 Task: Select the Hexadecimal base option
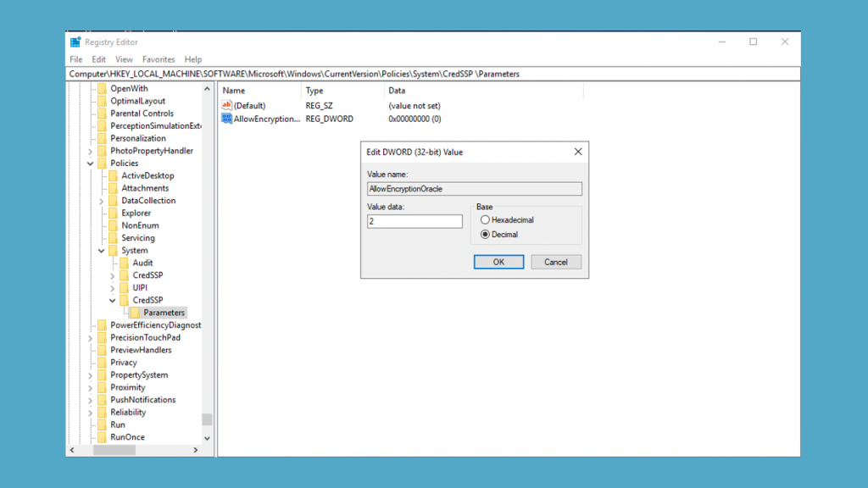[x=485, y=219]
